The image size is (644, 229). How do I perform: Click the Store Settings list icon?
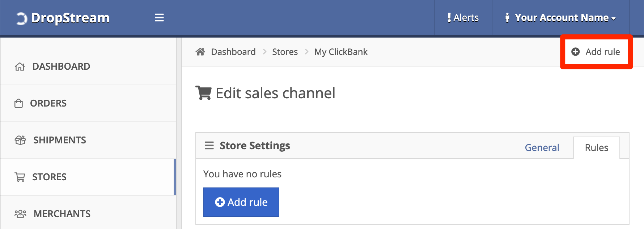pos(209,146)
